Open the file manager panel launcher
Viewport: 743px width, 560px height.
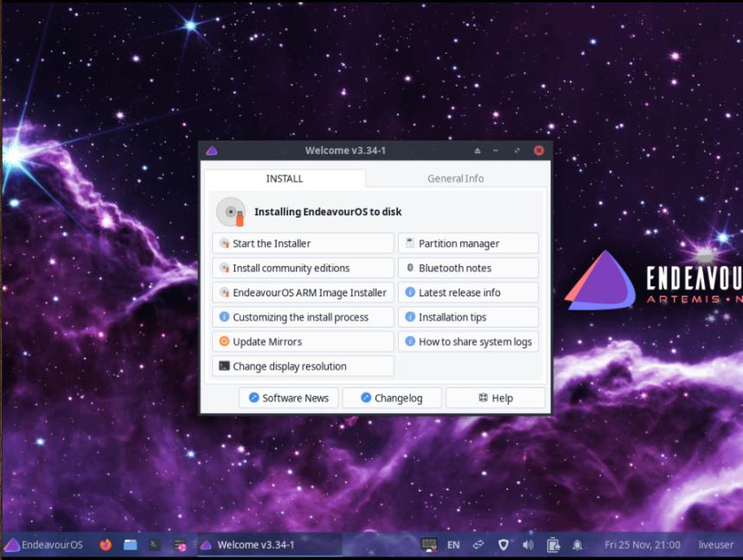[x=131, y=544]
